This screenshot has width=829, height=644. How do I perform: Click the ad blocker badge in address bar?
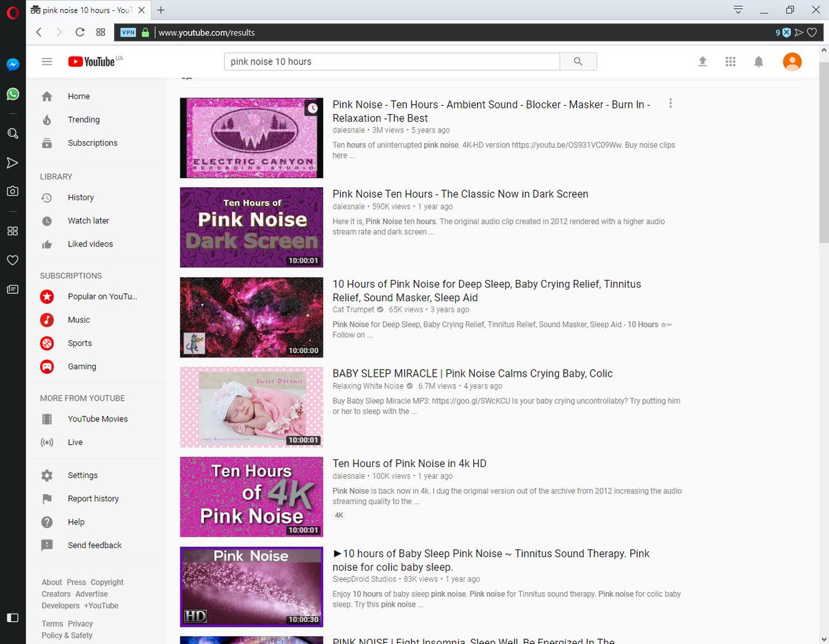(783, 32)
